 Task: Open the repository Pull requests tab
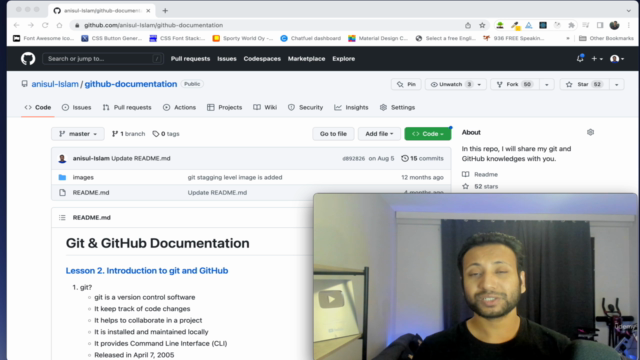pyautogui.click(x=127, y=107)
